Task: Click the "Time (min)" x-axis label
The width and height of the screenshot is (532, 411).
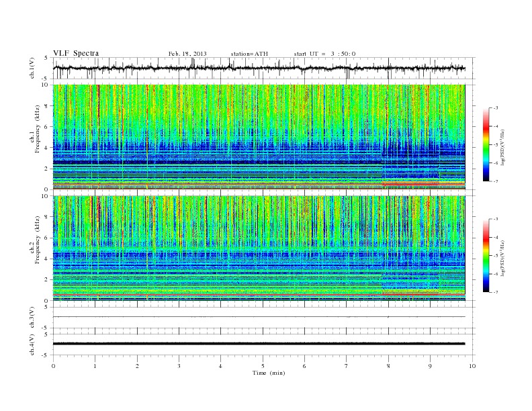Action: [269, 373]
